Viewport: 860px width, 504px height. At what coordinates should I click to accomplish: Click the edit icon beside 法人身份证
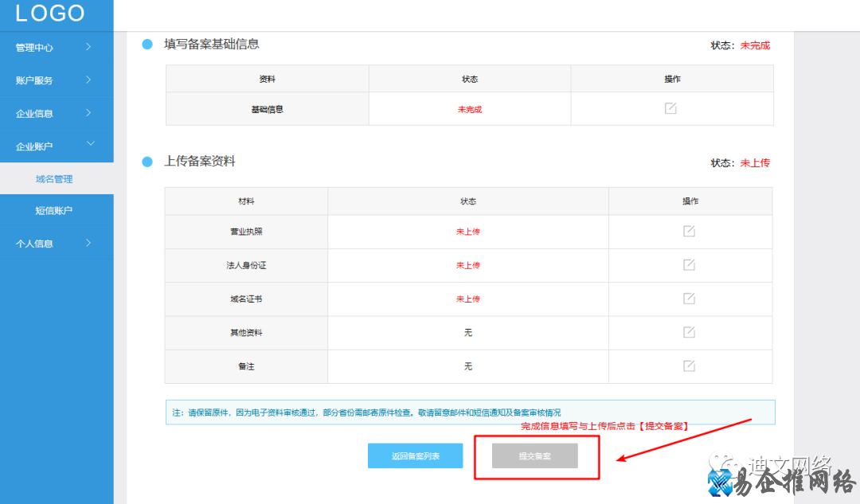(x=690, y=265)
